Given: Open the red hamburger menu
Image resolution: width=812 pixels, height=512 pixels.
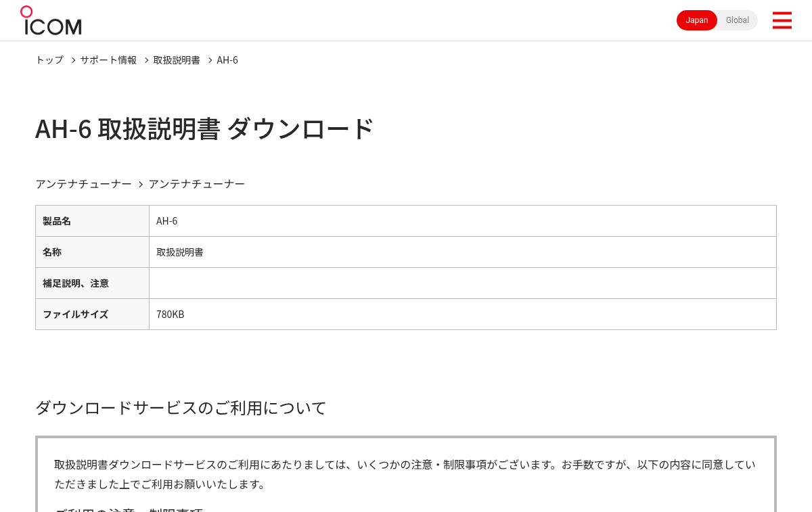Looking at the screenshot, I should pos(782,20).
